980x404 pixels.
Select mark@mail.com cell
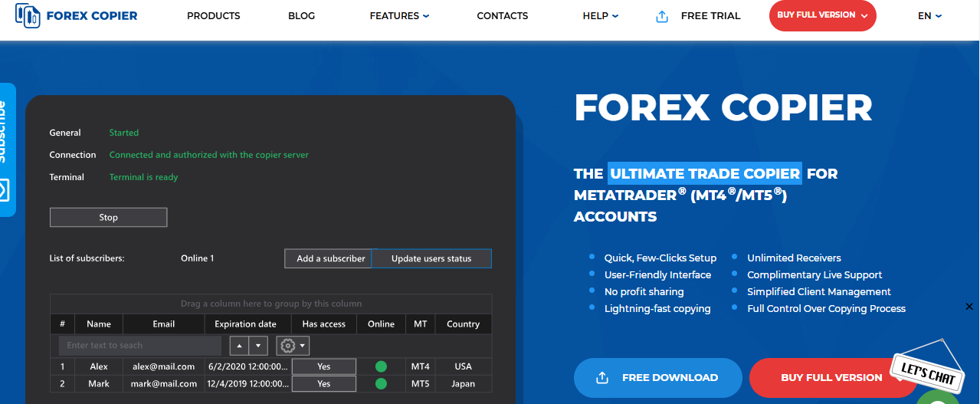(164, 384)
